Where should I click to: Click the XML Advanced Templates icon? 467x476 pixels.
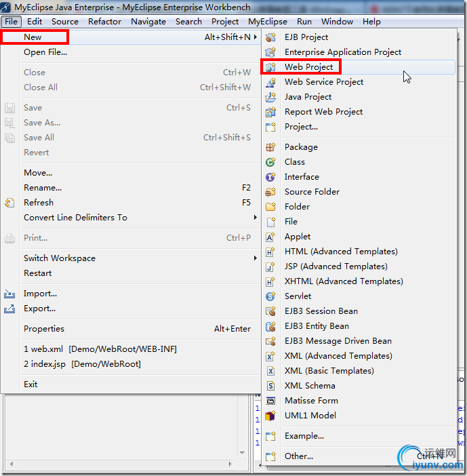click(x=270, y=356)
